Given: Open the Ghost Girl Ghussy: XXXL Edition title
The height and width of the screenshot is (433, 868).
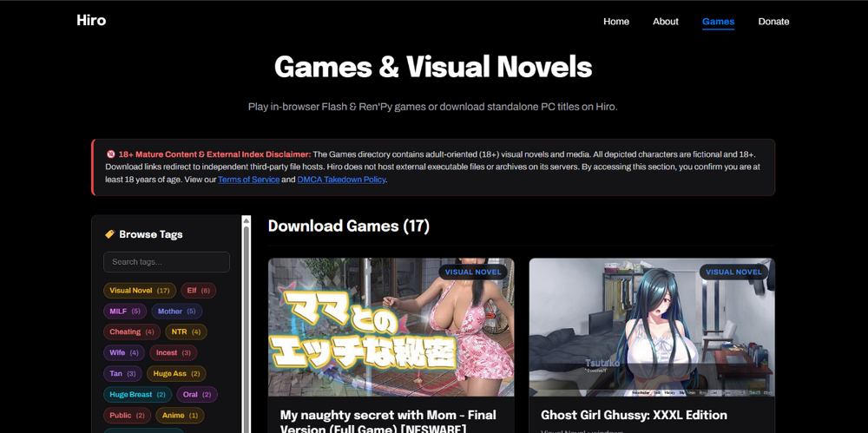Looking at the screenshot, I should [x=634, y=415].
